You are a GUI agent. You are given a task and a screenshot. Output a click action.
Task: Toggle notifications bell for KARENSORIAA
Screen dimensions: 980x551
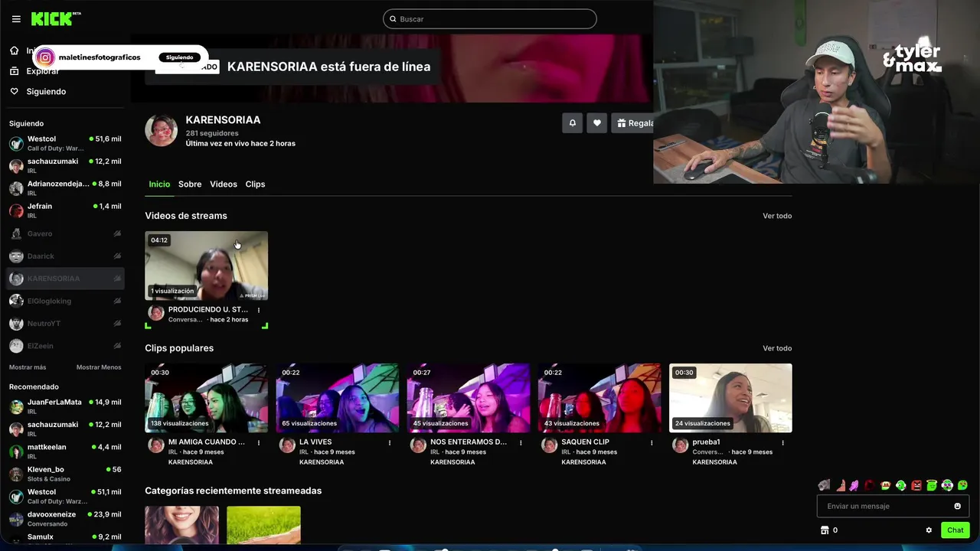click(x=572, y=122)
